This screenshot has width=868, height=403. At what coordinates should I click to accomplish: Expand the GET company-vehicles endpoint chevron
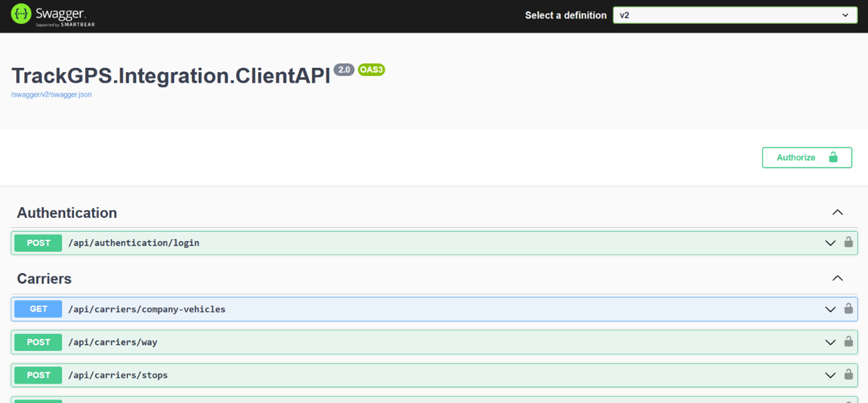830,309
